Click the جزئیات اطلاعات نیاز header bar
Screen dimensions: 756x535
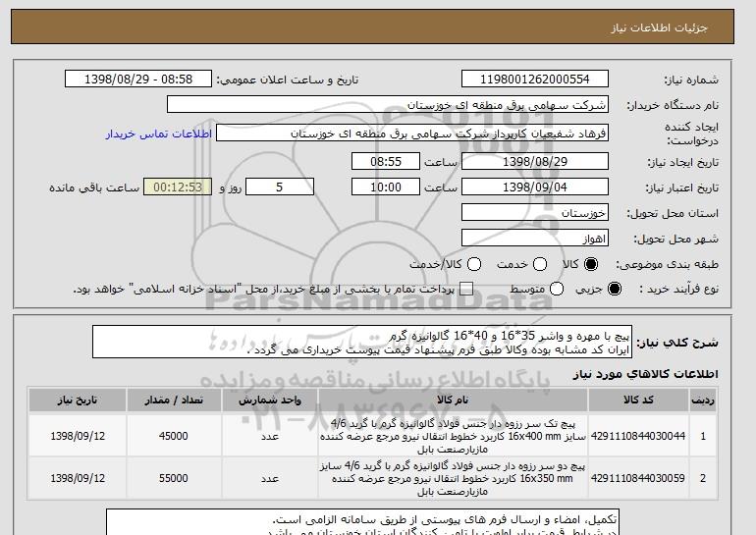(x=372, y=27)
